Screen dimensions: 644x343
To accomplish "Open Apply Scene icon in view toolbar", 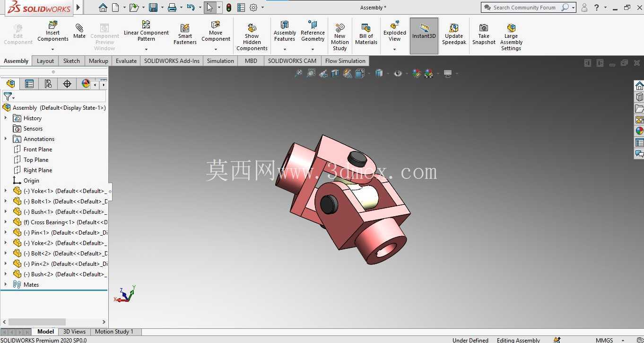I will click(x=429, y=73).
